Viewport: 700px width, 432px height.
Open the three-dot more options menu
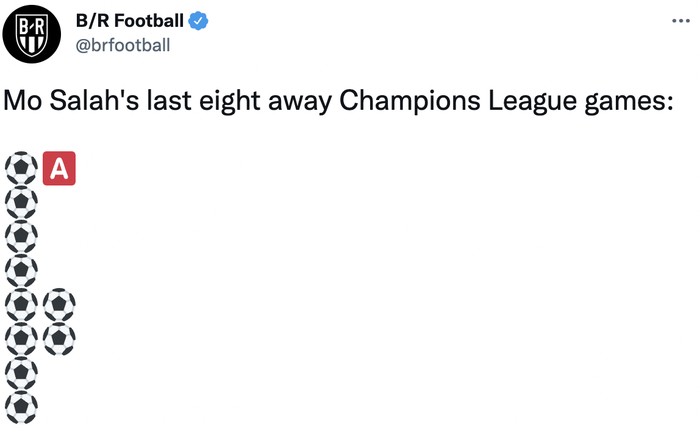pos(681,20)
